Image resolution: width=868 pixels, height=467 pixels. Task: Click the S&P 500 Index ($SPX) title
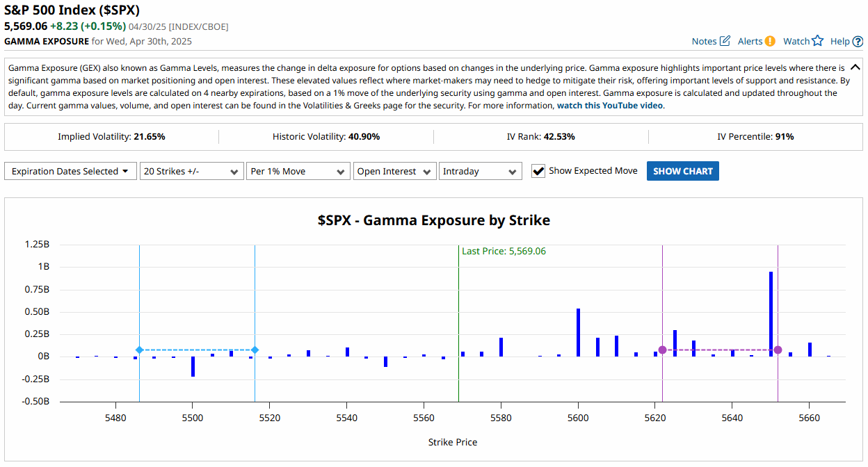coord(72,10)
